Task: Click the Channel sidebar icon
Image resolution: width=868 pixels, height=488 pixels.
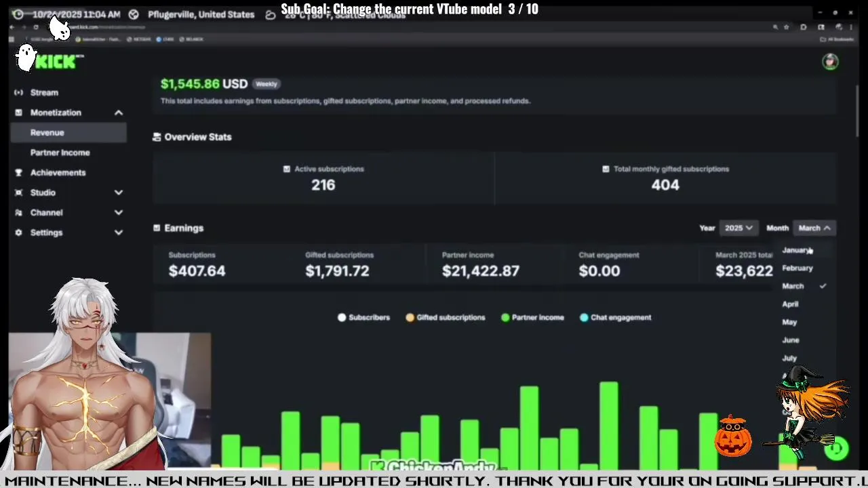Action: [x=18, y=213]
